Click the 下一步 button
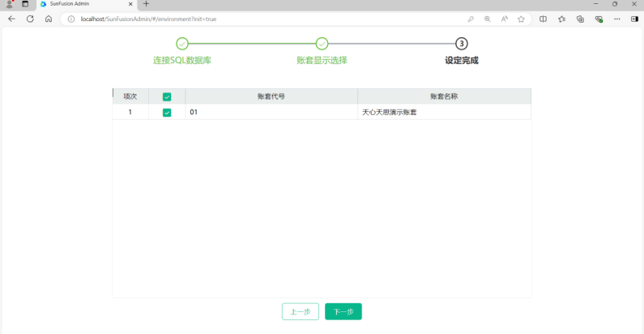 343,311
